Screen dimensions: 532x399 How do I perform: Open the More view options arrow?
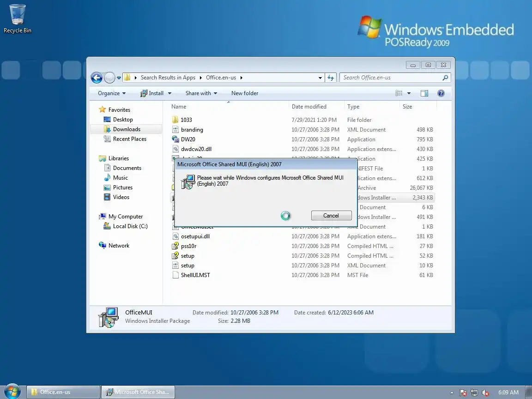pos(409,93)
